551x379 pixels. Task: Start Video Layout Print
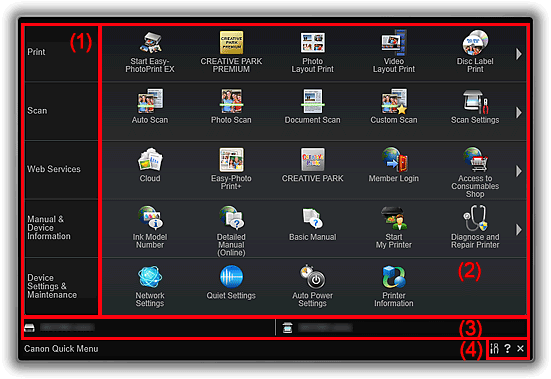tap(394, 52)
